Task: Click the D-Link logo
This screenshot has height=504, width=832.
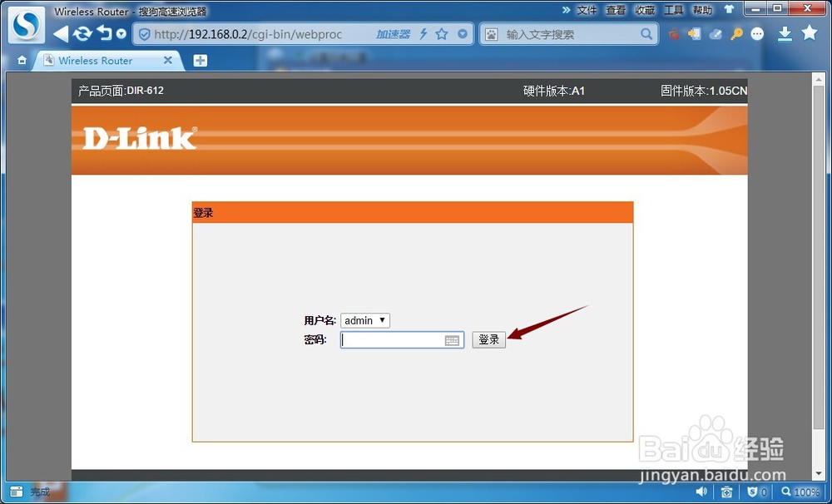Action: click(x=140, y=138)
